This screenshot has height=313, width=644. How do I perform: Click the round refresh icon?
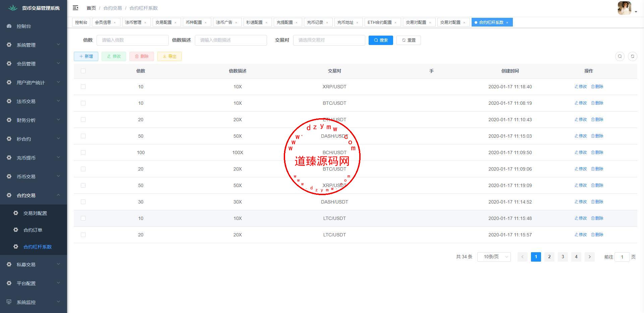[x=633, y=56]
